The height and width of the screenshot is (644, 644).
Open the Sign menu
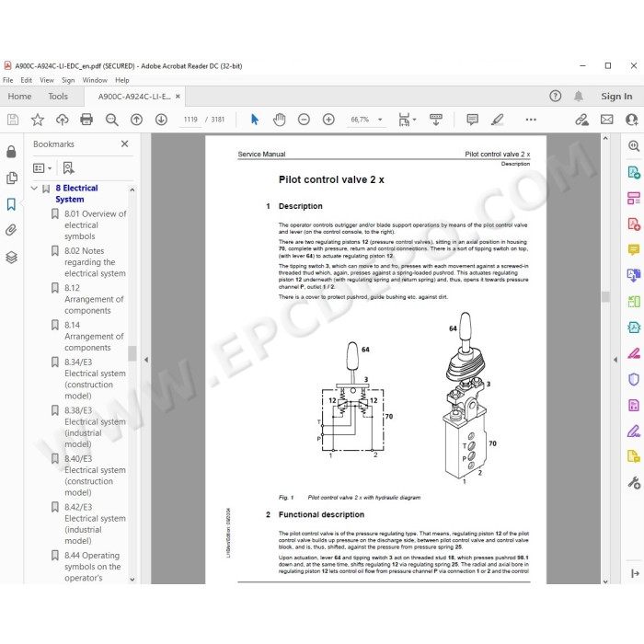coord(68,80)
